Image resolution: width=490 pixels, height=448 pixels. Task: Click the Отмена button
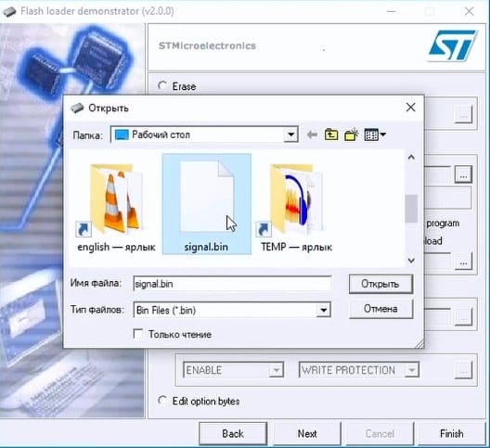tap(380, 309)
